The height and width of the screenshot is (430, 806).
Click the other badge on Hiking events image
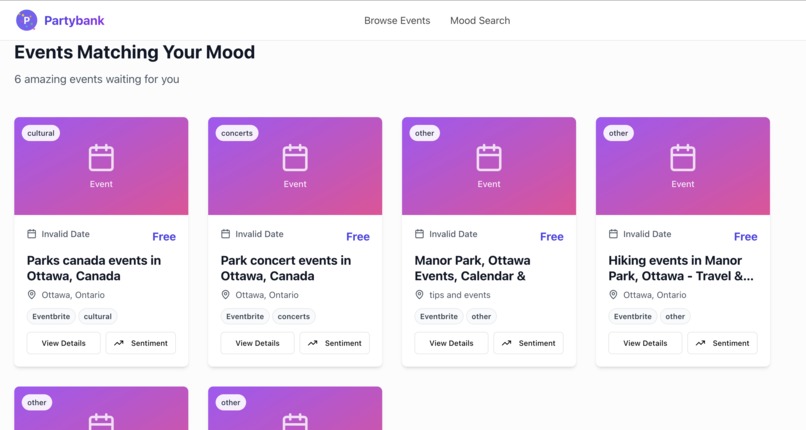(618, 133)
